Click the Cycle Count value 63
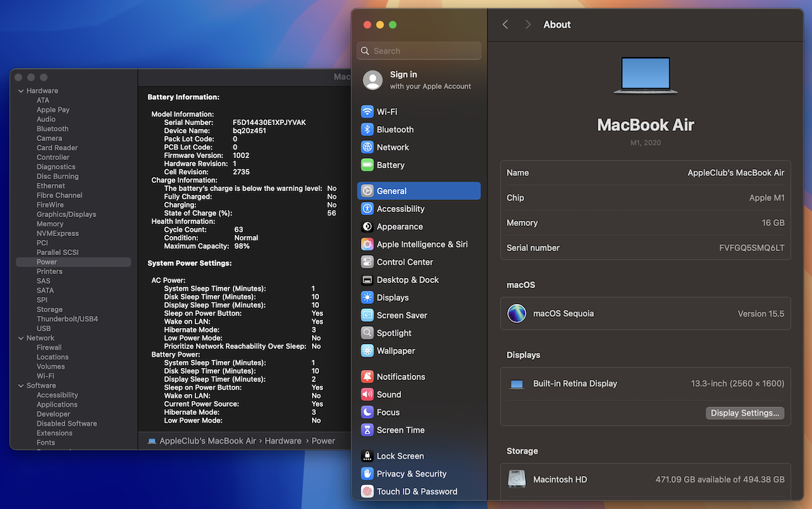Screen dimensions: 812x509 pyautogui.click(x=239, y=230)
